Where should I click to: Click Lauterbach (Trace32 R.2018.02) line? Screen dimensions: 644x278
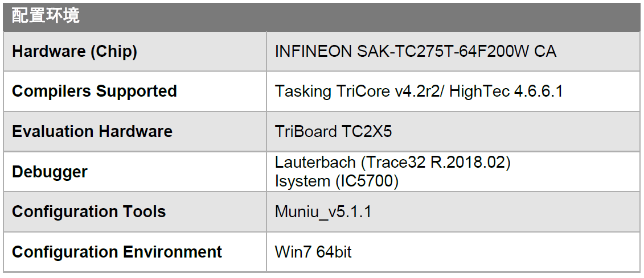click(393, 163)
